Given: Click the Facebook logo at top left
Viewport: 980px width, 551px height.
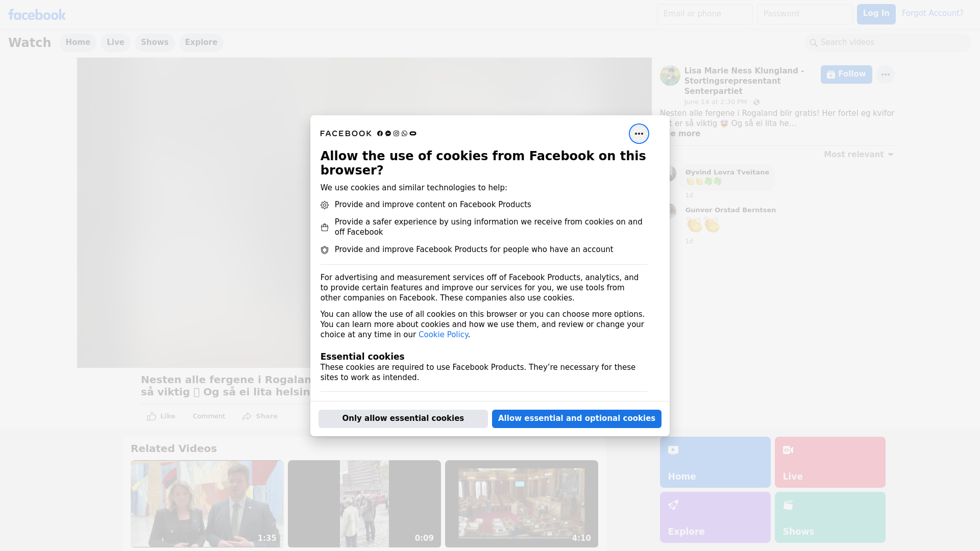Looking at the screenshot, I should [37, 15].
